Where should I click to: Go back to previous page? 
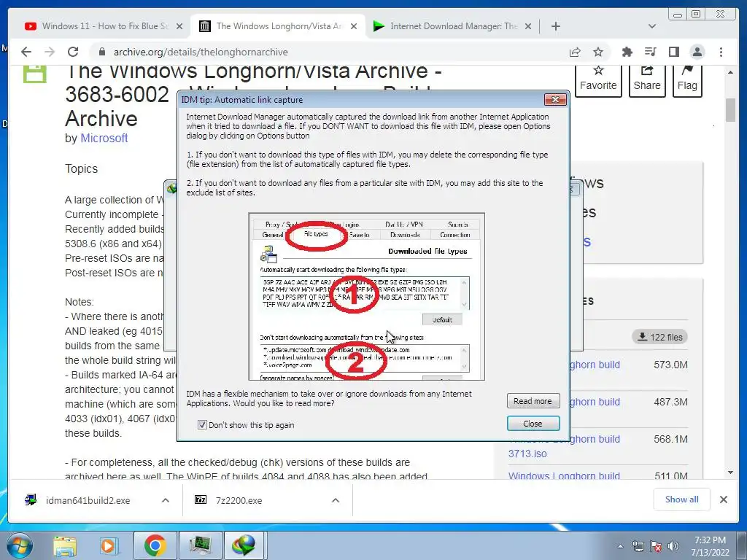click(x=26, y=52)
